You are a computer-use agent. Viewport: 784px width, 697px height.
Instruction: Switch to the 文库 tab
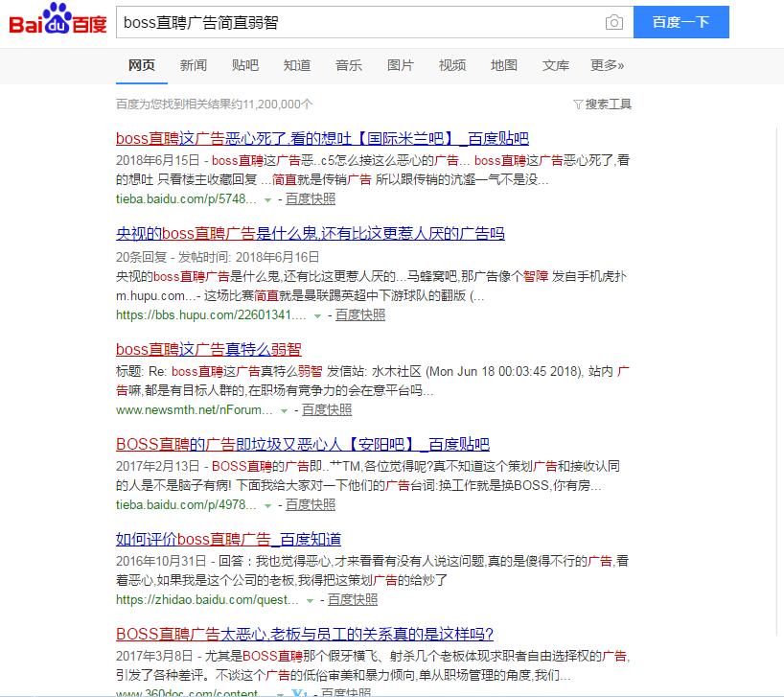point(555,65)
